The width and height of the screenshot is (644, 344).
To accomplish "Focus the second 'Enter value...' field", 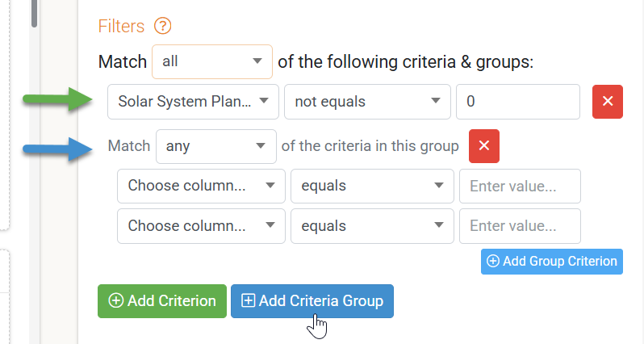I will pos(520,225).
